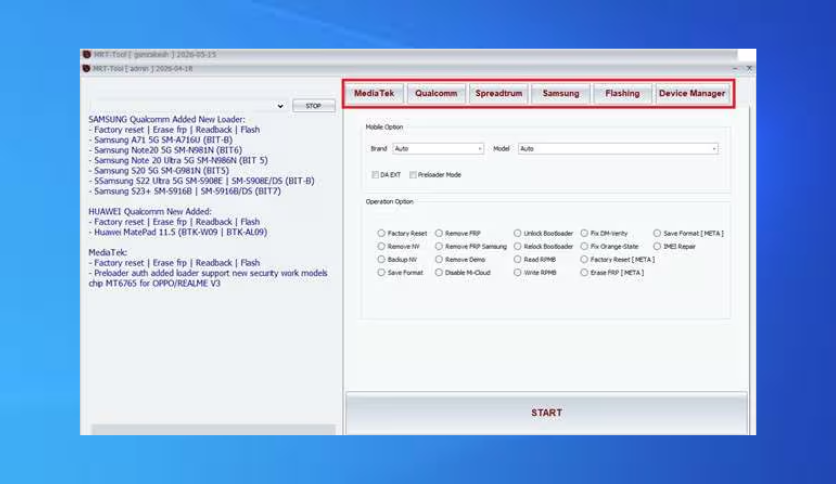836x484 pixels.
Task: Minimize the MRT-Tool admin window
Action: point(735,69)
